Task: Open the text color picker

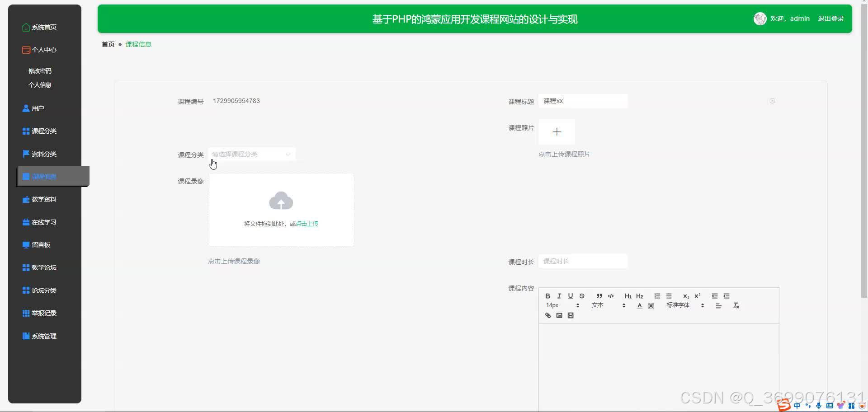Action: (x=639, y=306)
